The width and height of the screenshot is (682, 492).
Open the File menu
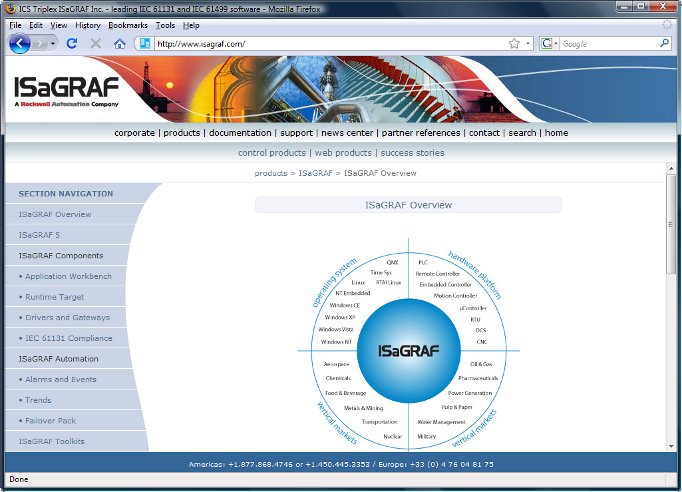15,25
